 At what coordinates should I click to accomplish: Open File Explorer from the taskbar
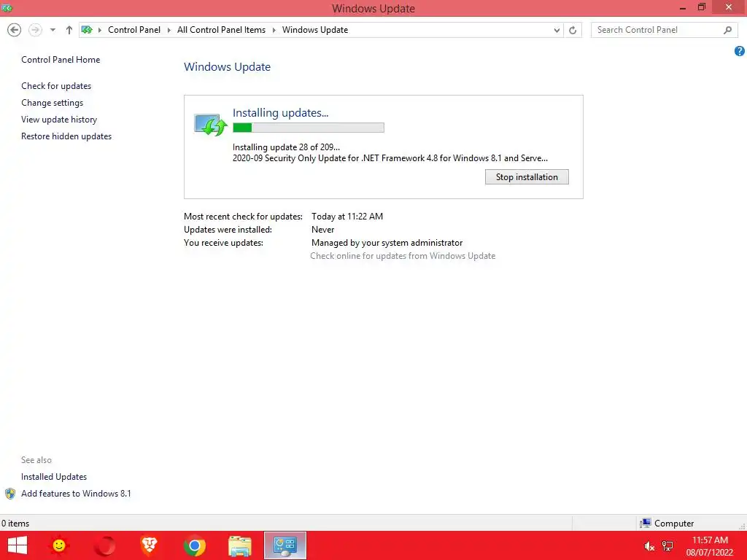[x=239, y=545]
